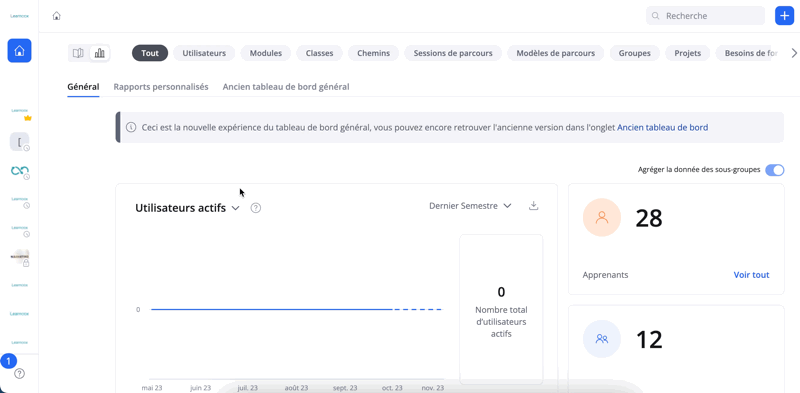This screenshot has width=800, height=393.
Task: Open the locked Marketing workspace in sidebar
Action: coord(19,258)
